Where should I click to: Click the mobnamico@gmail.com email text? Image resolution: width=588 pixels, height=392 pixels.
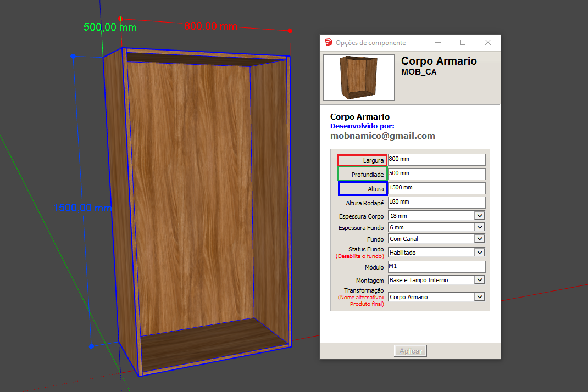382,136
